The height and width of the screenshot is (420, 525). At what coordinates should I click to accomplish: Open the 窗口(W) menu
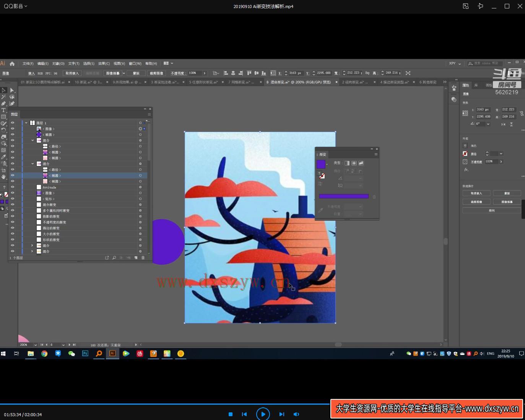[135, 63]
